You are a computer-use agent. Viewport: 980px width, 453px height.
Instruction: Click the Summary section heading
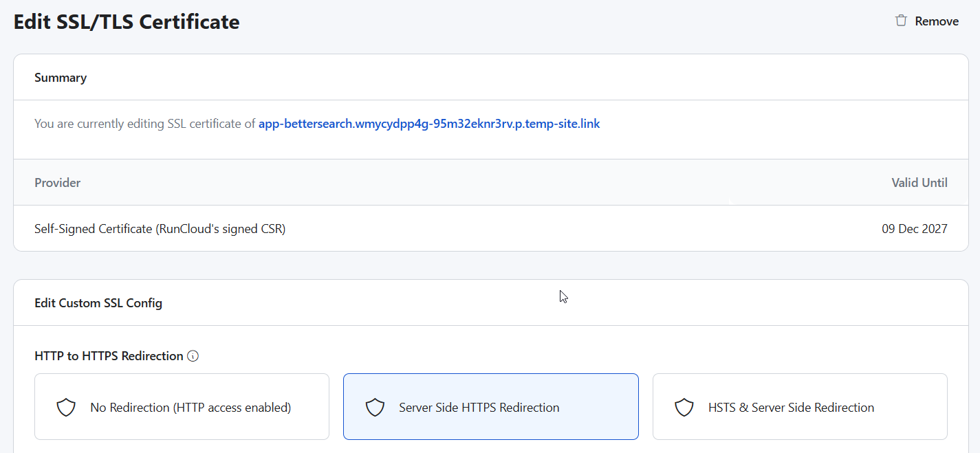click(61, 78)
